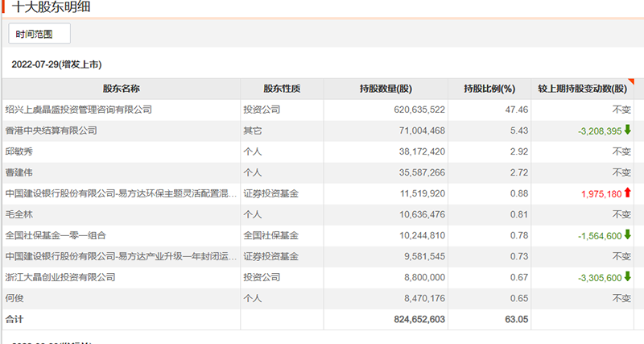Image resolution: width=644 pixels, height=344 pixels.
Task: Select shareholder 邱敏秀 row name
Action: click(x=19, y=151)
